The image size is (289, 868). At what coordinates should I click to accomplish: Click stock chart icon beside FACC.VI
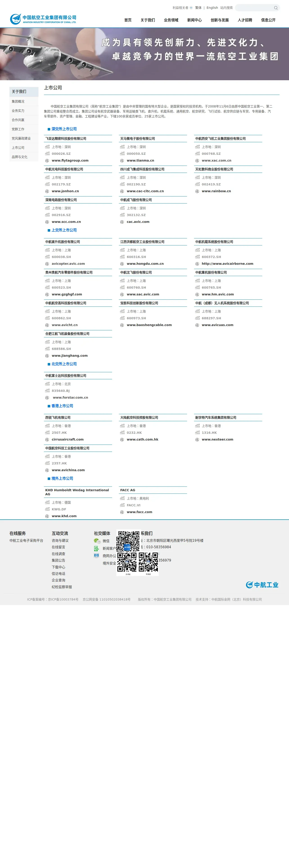pyautogui.click(x=122, y=505)
